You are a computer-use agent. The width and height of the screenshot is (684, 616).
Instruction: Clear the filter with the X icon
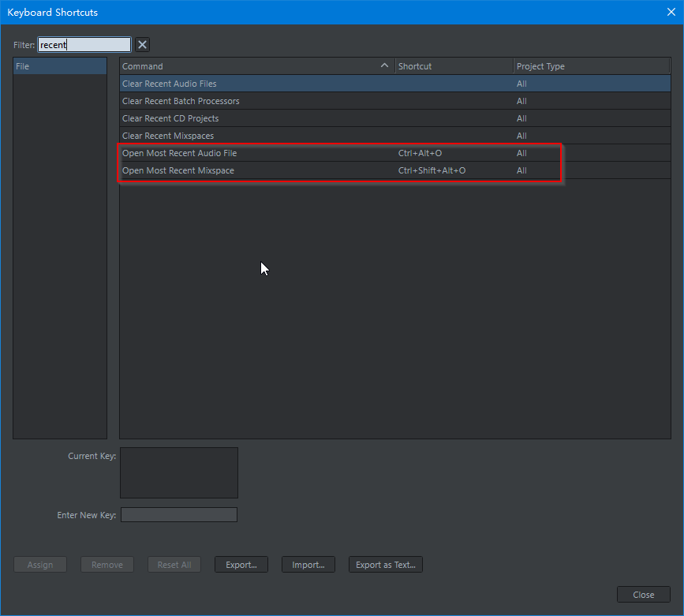tap(142, 44)
